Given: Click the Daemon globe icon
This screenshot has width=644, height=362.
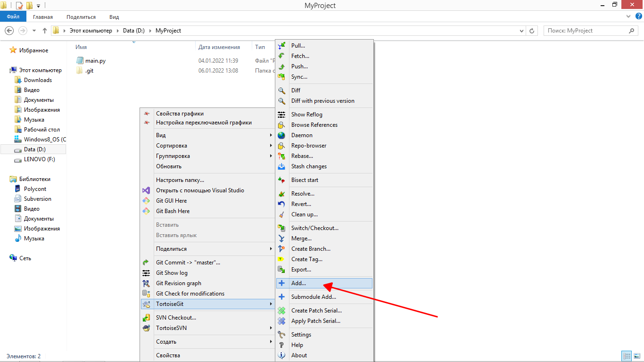Looking at the screenshot, I should click(282, 135).
